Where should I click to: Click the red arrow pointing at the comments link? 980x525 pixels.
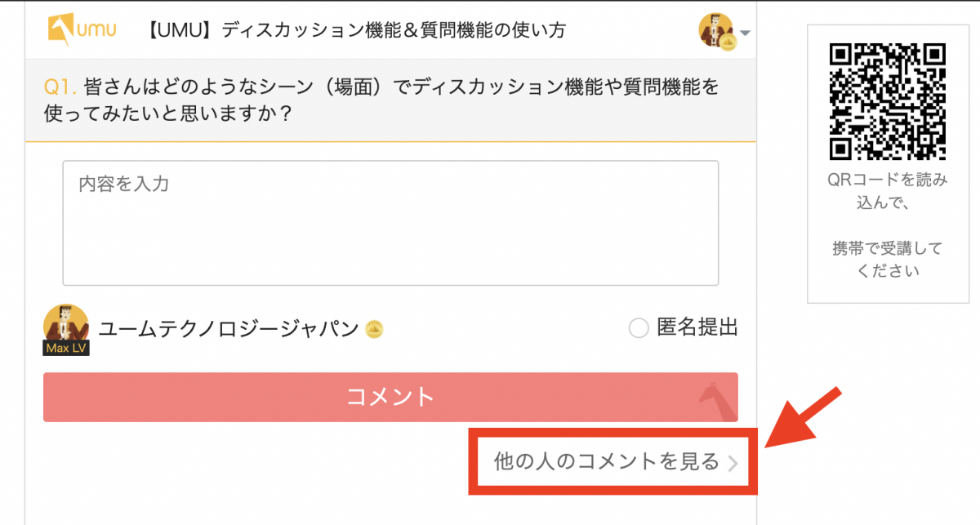click(x=803, y=417)
